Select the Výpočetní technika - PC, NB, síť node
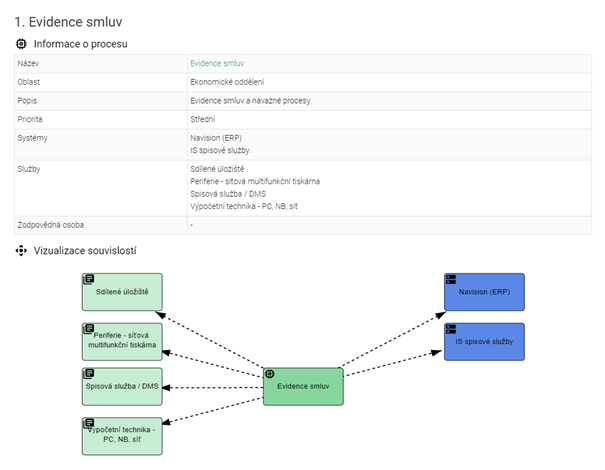 click(x=122, y=436)
